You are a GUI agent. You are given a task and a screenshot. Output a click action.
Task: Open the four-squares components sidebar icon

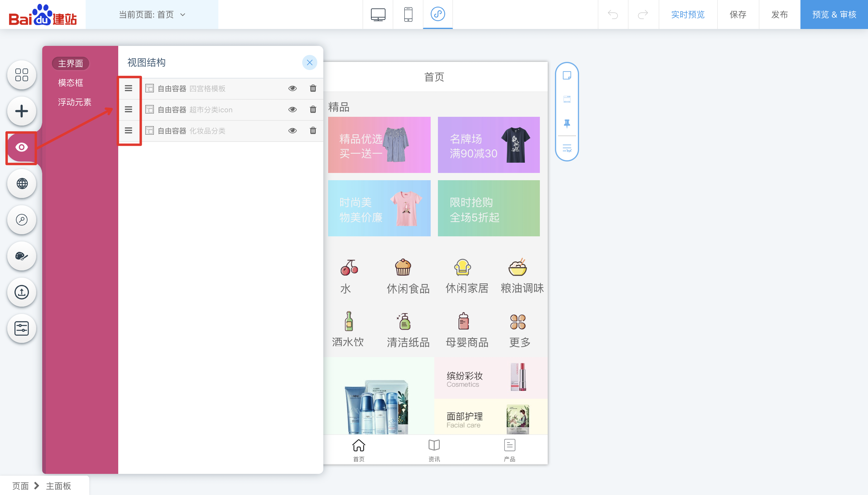click(x=21, y=75)
